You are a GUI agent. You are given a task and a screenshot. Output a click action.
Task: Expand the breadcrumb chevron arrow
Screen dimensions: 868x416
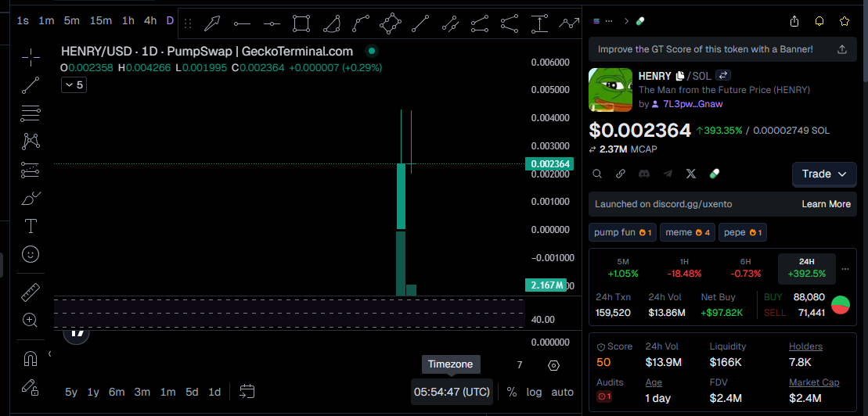tap(627, 21)
